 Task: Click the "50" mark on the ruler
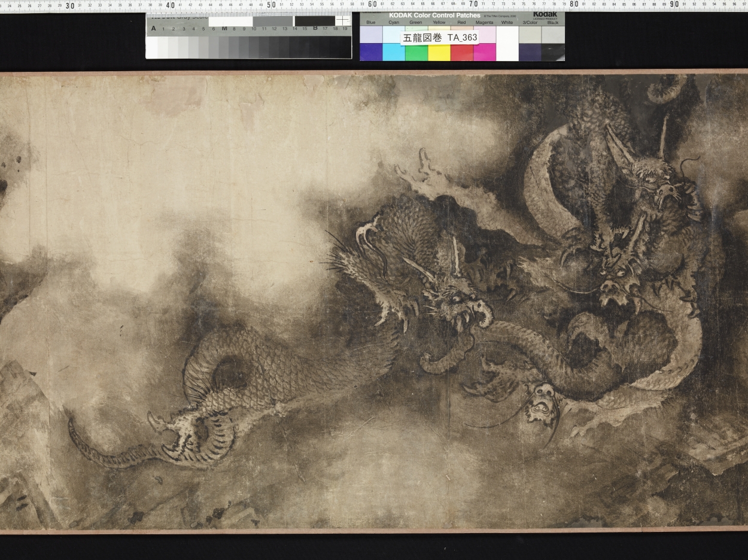271,5
